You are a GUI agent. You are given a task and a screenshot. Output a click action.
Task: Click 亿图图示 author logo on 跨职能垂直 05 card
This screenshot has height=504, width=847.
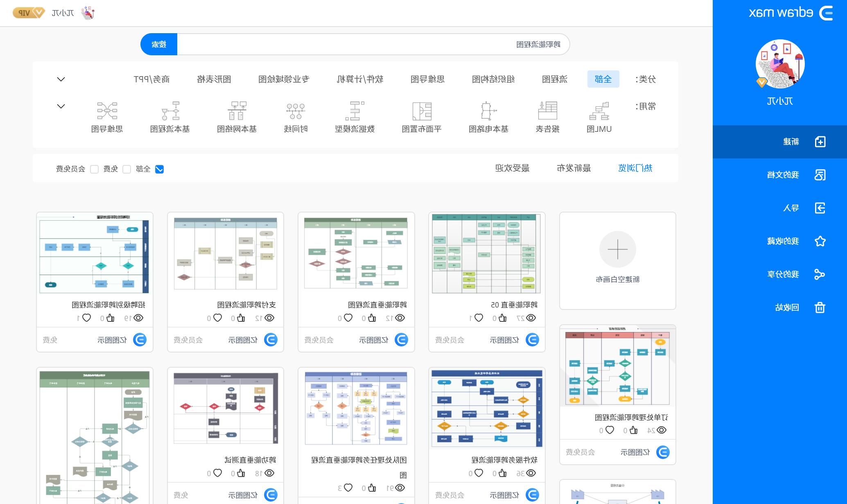click(x=532, y=339)
